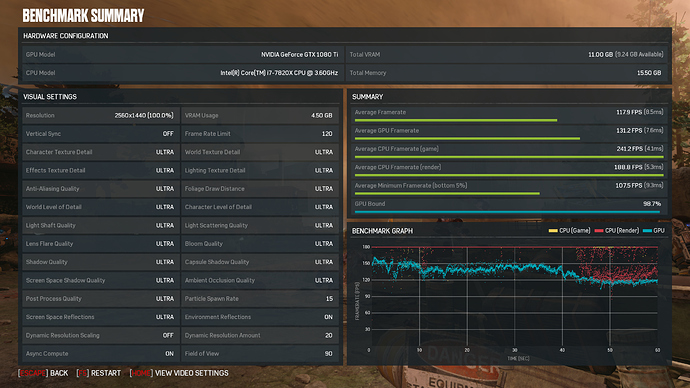Screen dimensions: 690x388
Task: Click the Particle Spawn Rate row
Action: [x=260, y=299]
